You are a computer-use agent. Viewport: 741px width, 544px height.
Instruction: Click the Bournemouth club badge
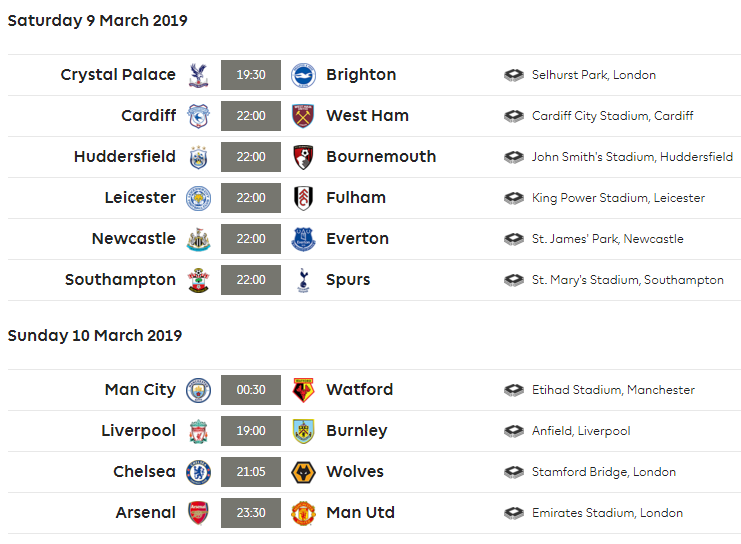click(x=303, y=157)
